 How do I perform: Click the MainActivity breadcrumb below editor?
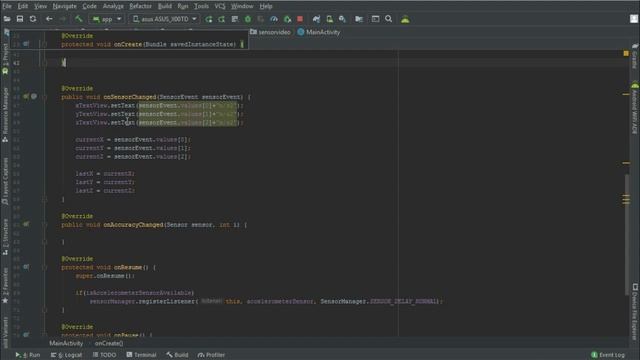point(66,343)
